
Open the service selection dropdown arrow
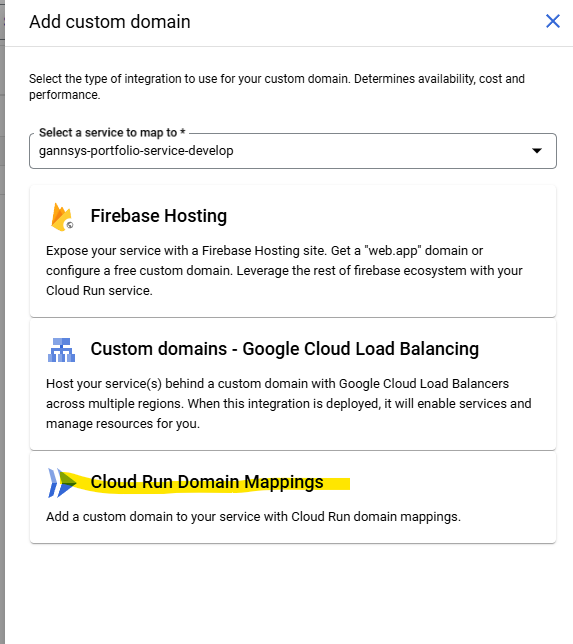point(536,151)
